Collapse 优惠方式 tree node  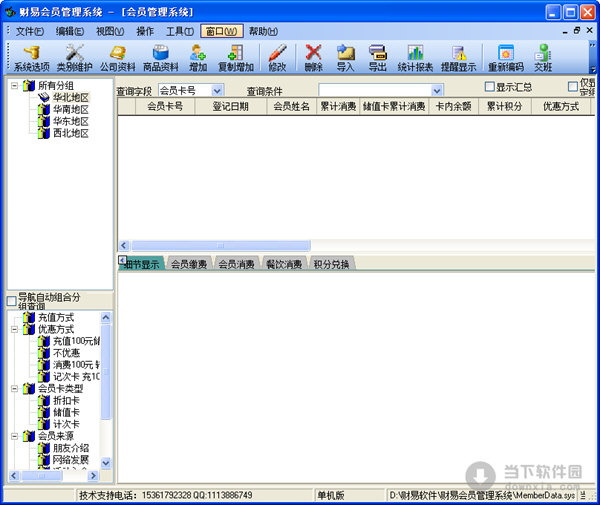(15, 329)
